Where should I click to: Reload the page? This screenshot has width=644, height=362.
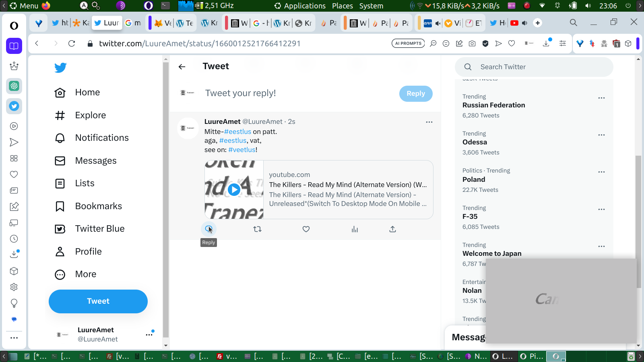[x=72, y=43]
